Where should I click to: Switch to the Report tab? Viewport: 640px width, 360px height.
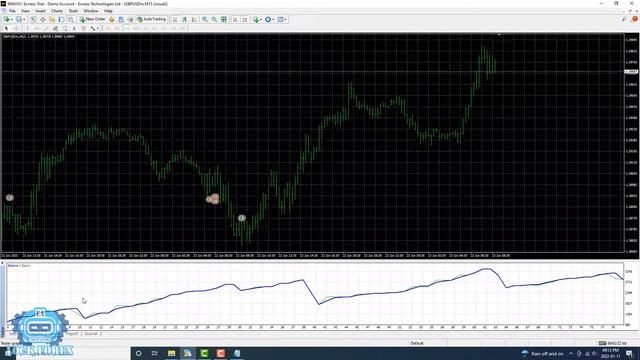click(72, 334)
